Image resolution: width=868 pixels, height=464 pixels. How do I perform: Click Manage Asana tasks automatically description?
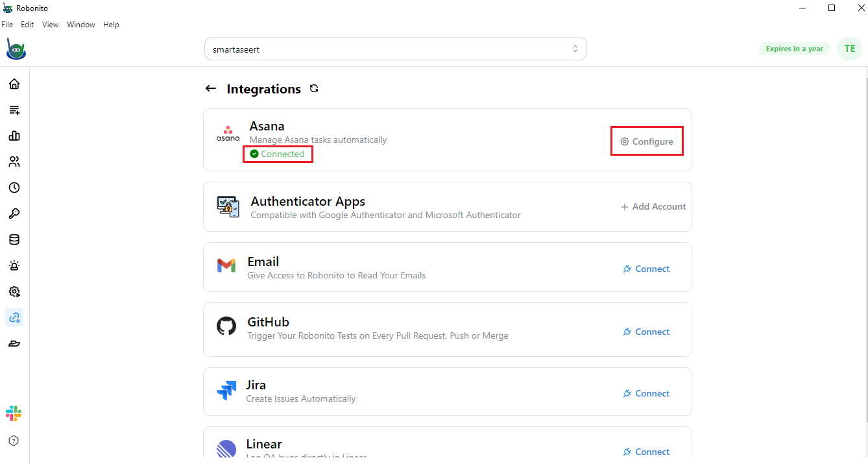318,140
